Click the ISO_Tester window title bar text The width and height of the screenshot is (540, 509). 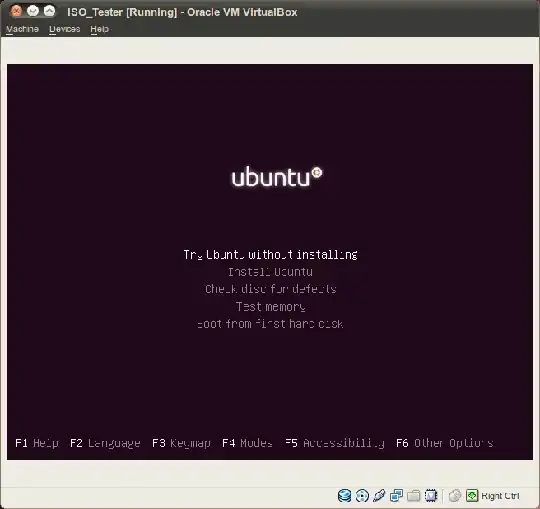pyautogui.click(x=182, y=12)
